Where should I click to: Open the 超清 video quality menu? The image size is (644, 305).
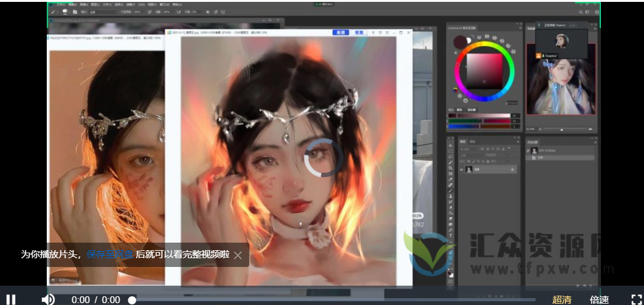coord(561,299)
